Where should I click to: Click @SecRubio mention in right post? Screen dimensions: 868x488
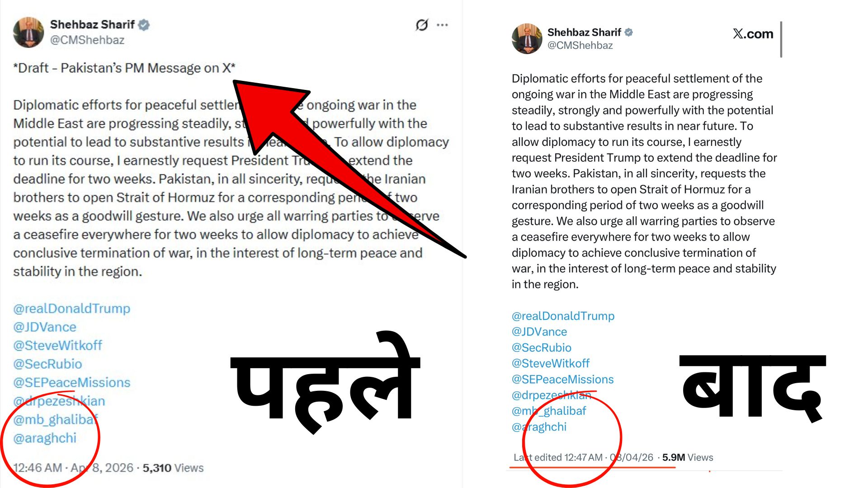(542, 348)
